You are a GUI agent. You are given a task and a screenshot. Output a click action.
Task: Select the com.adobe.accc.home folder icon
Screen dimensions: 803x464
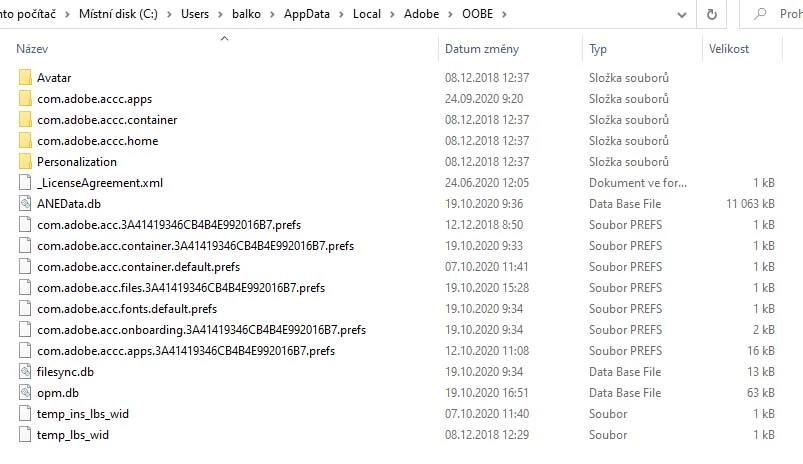[x=25, y=140]
